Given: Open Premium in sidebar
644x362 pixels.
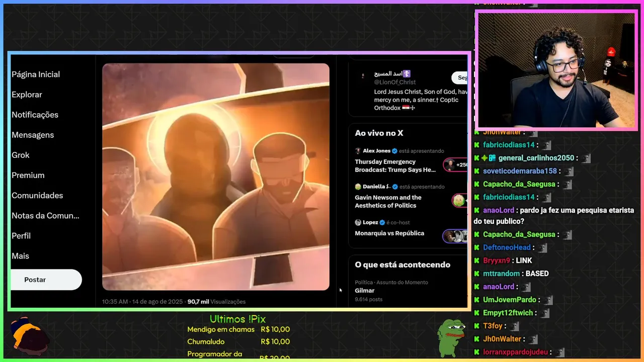Looking at the screenshot, I should point(28,175).
